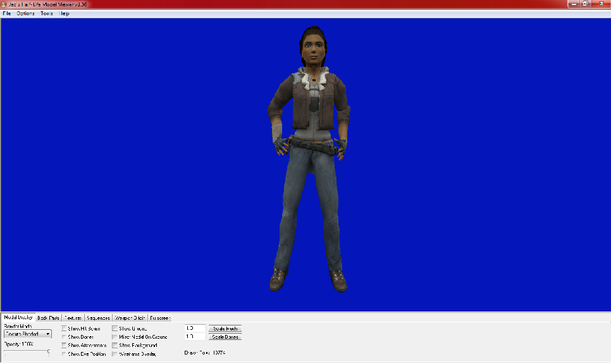Enable Show Eye Position
The width and height of the screenshot is (611, 364).
(63, 353)
